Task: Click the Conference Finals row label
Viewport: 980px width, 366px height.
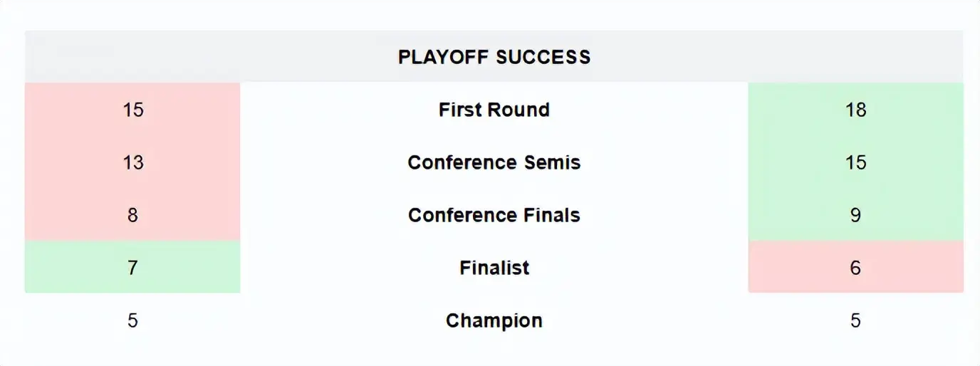Action: click(x=494, y=215)
